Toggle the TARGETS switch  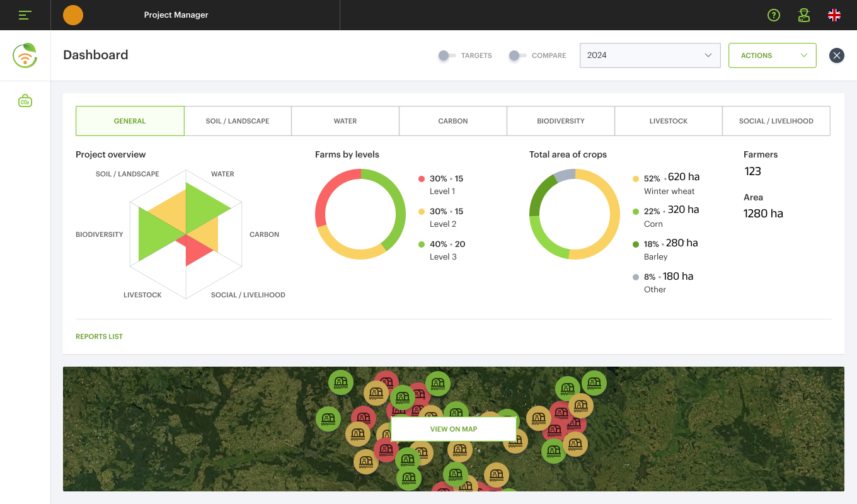click(447, 55)
